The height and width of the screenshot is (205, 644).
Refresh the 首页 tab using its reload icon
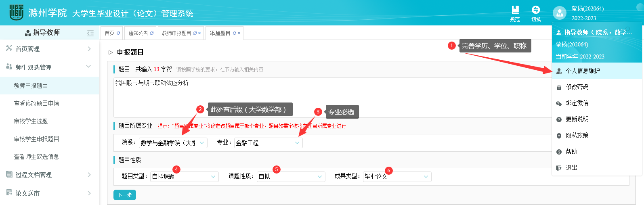(x=118, y=33)
